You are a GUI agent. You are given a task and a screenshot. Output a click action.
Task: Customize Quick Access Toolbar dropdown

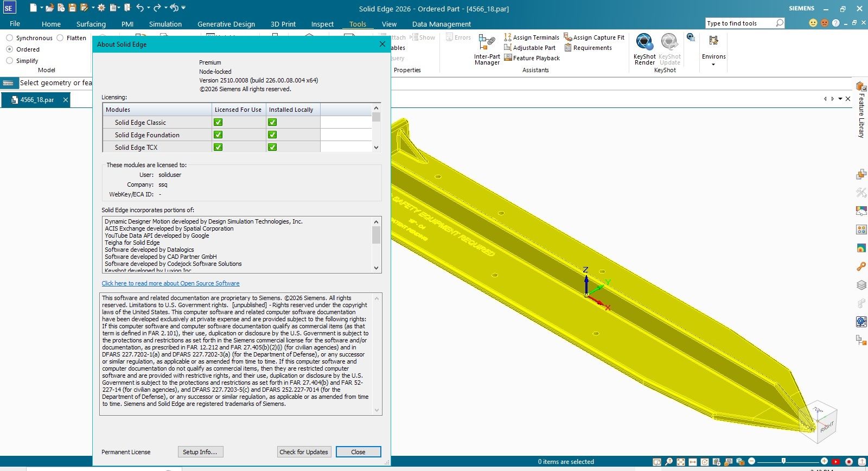(183, 8)
